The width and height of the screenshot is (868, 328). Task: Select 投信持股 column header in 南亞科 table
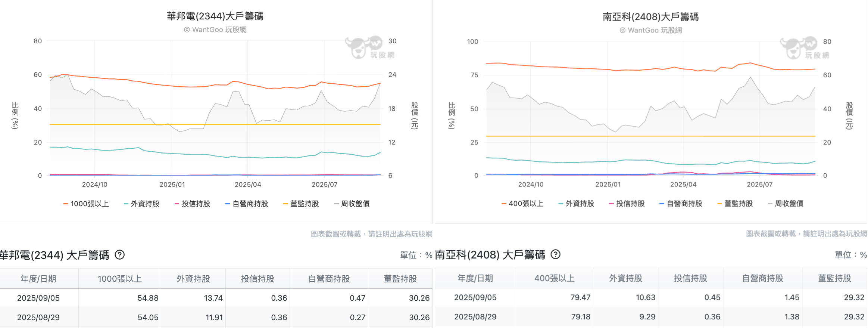click(691, 278)
